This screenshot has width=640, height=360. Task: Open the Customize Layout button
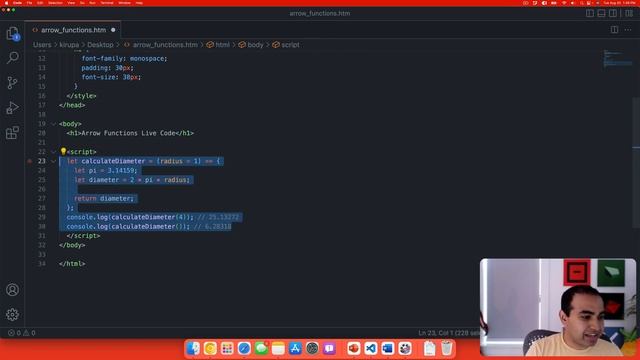pyautogui.click(x=629, y=13)
